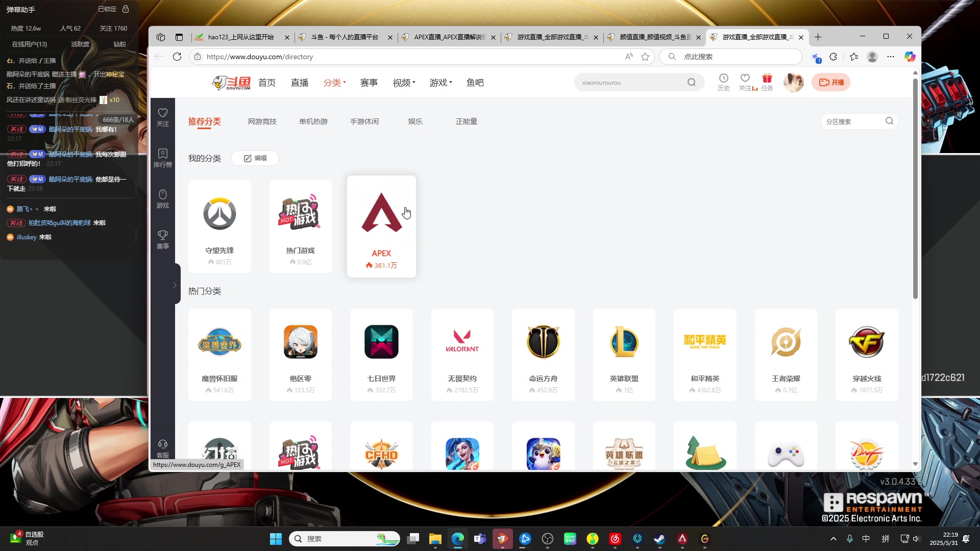
Task: Open the 七日世界 category icon
Action: coord(381,342)
